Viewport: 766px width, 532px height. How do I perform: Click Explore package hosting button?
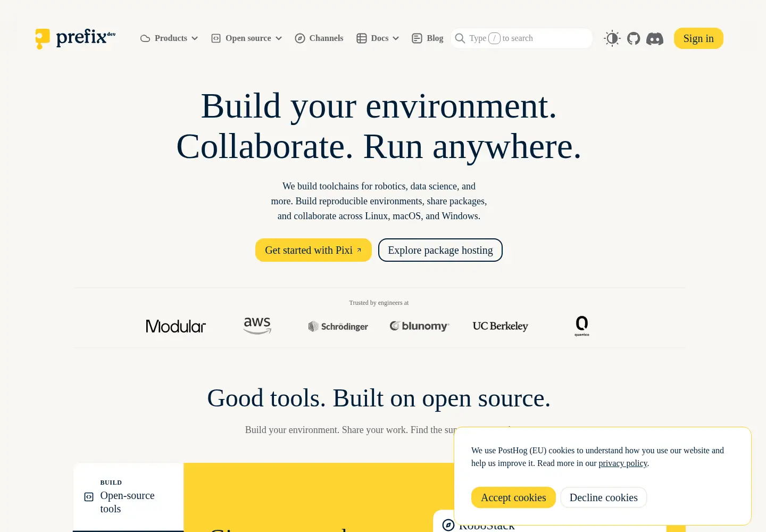tap(440, 250)
